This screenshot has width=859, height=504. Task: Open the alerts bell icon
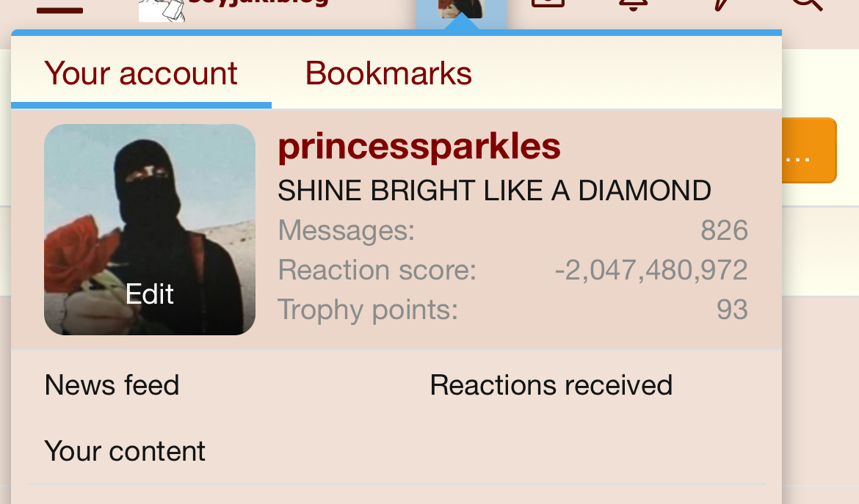click(x=634, y=5)
